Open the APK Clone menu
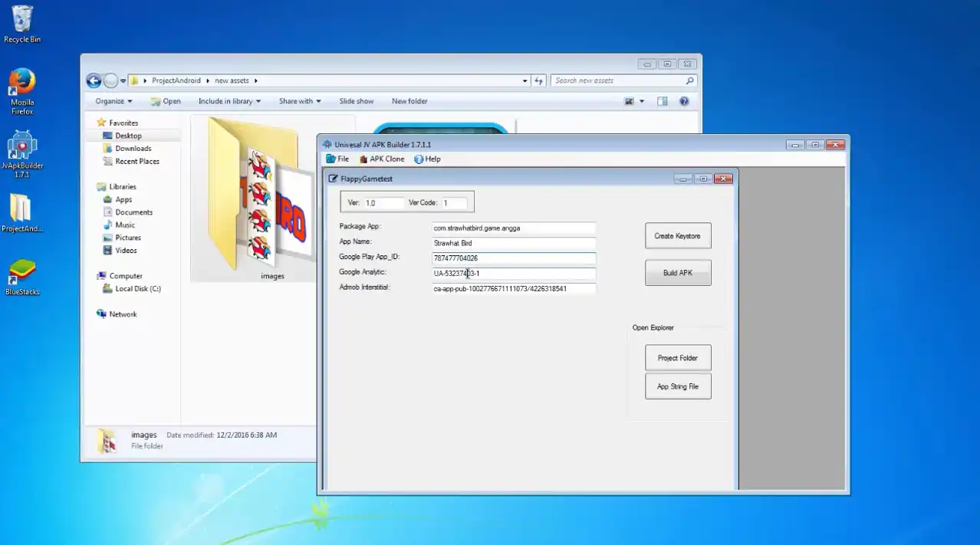This screenshot has width=980, height=545. [x=381, y=159]
